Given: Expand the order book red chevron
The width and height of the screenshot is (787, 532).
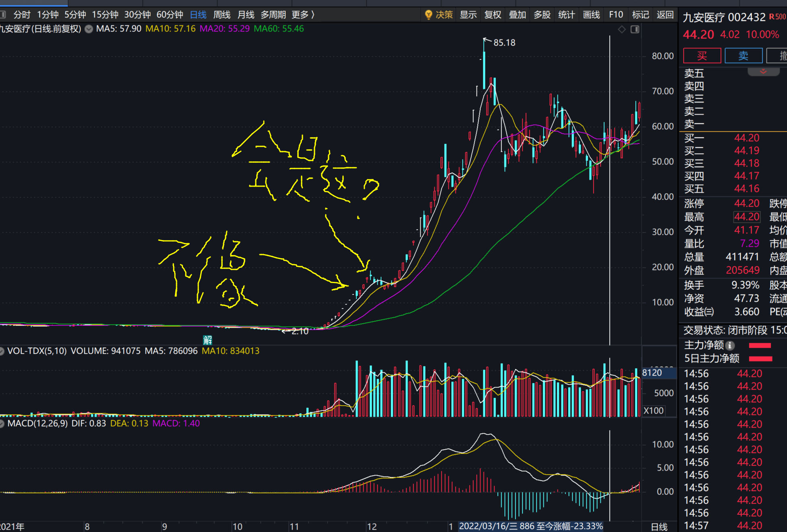Looking at the screenshot, I should click(x=763, y=72).
